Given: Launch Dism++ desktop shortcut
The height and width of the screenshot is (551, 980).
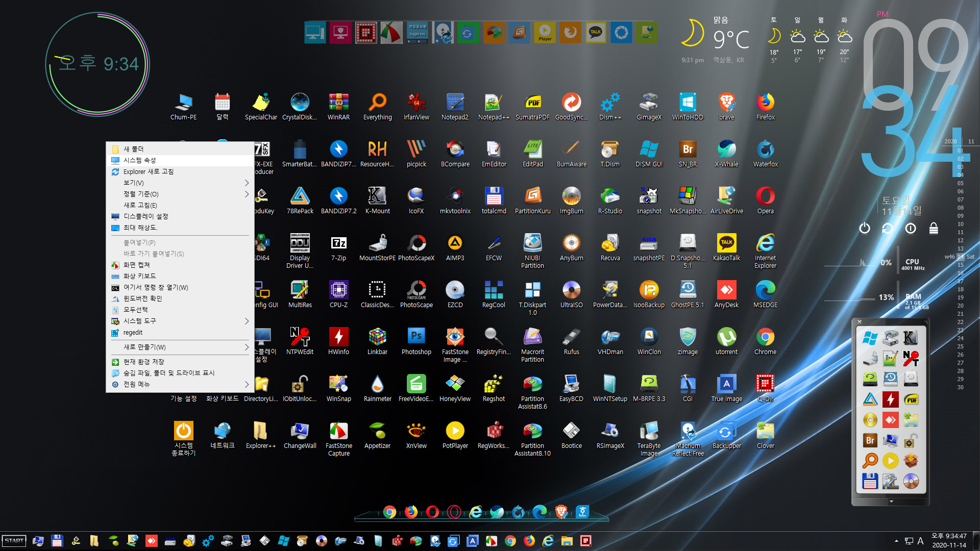Looking at the screenshot, I should click(x=610, y=106).
